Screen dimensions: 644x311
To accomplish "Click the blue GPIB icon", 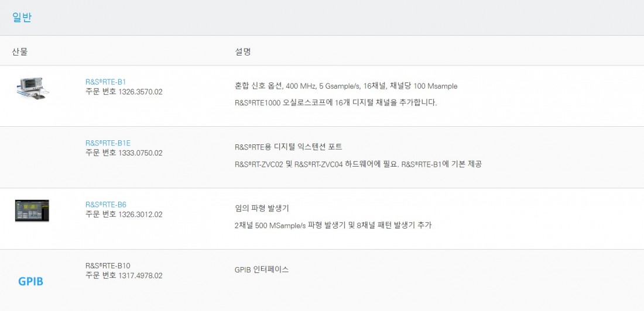I will click(x=31, y=281).
